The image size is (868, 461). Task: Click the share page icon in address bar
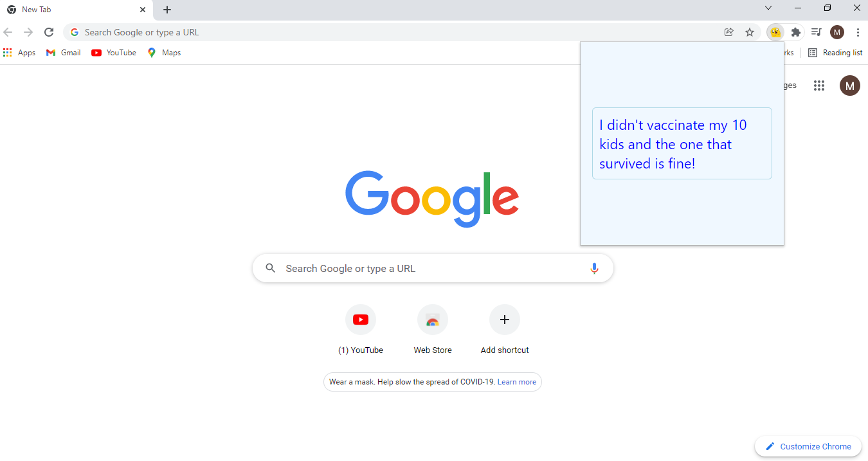pos(729,32)
